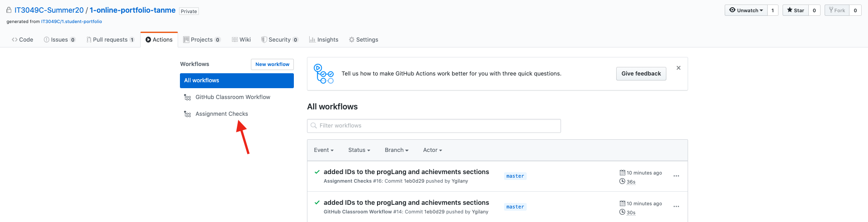Open the Pull requests tab

(x=110, y=40)
